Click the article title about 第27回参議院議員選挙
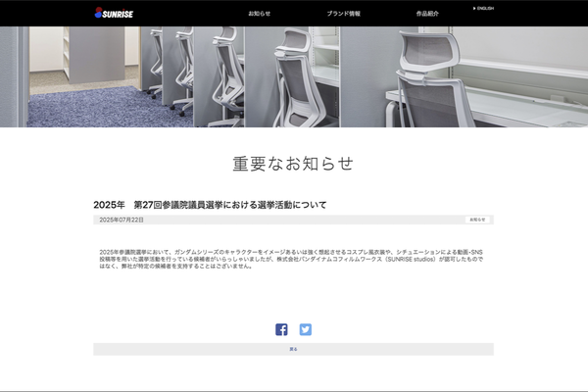Screen dimensions: 588x392 click(210, 205)
